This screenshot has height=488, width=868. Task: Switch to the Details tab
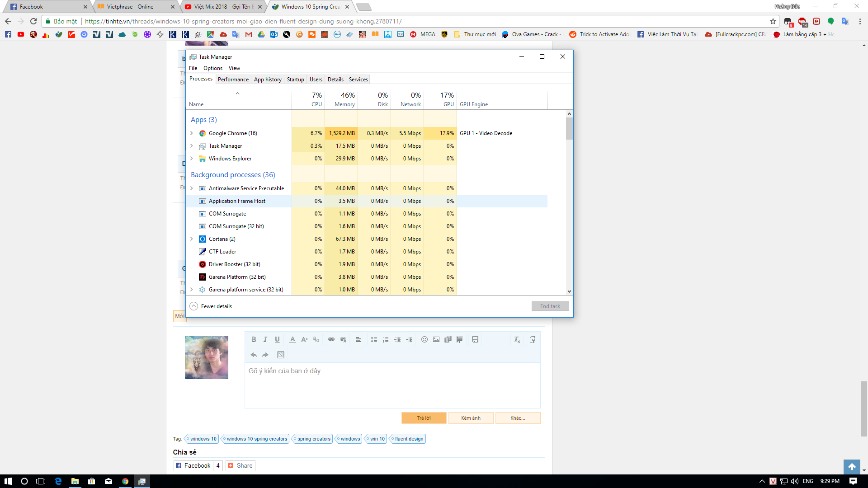pyautogui.click(x=335, y=80)
